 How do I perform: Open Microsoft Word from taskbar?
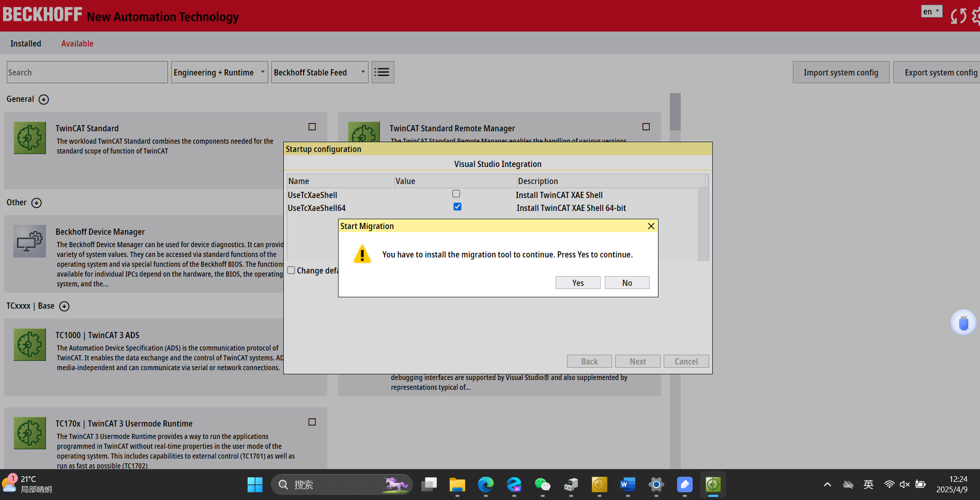tap(627, 484)
